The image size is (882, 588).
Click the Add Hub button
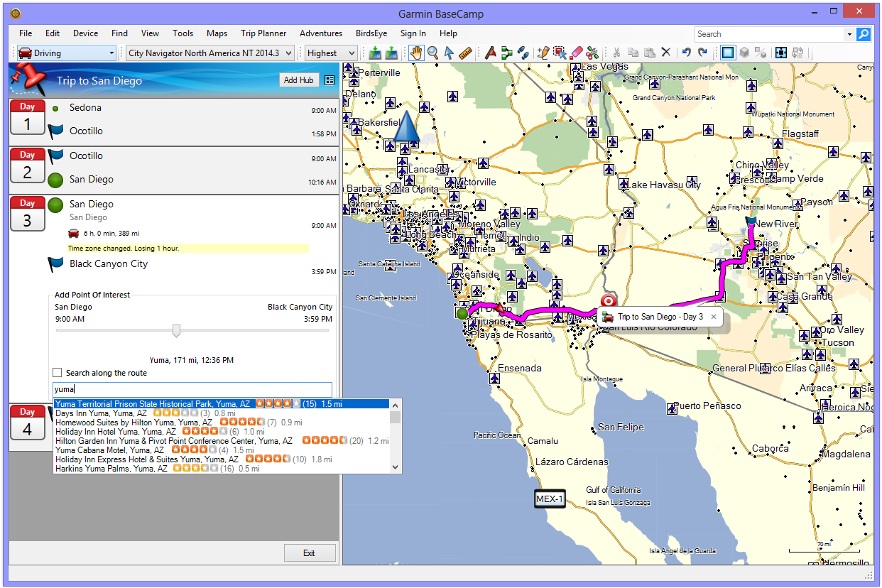pos(298,80)
